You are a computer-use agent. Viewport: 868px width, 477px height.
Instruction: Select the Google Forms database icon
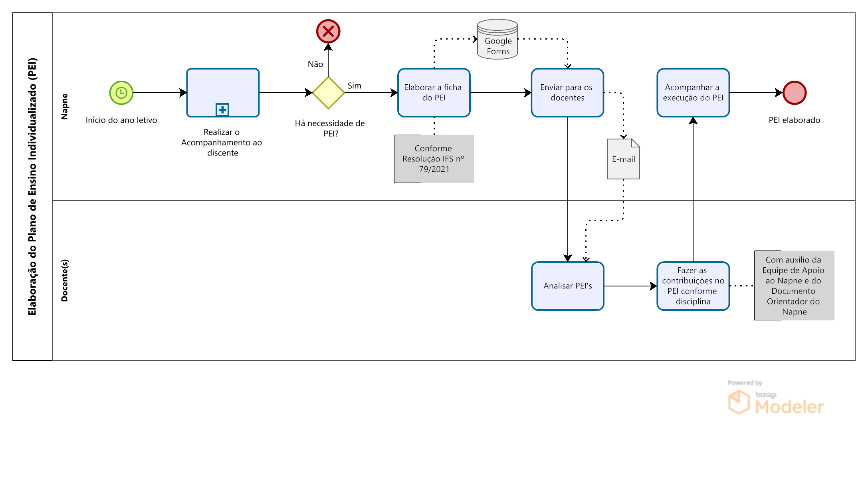coord(497,40)
